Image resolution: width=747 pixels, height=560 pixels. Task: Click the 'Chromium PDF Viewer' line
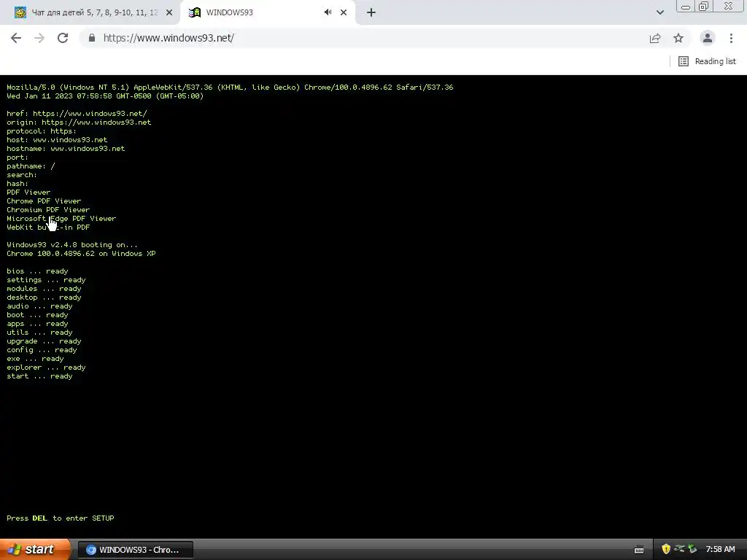pyautogui.click(x=48, y=209)
